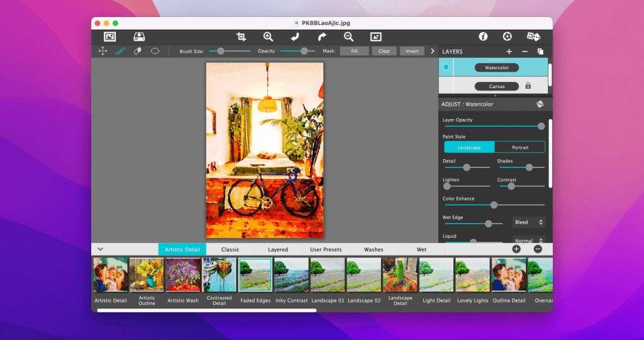
Task: Select the Crop tool in top toolbar
Action: 241,37
